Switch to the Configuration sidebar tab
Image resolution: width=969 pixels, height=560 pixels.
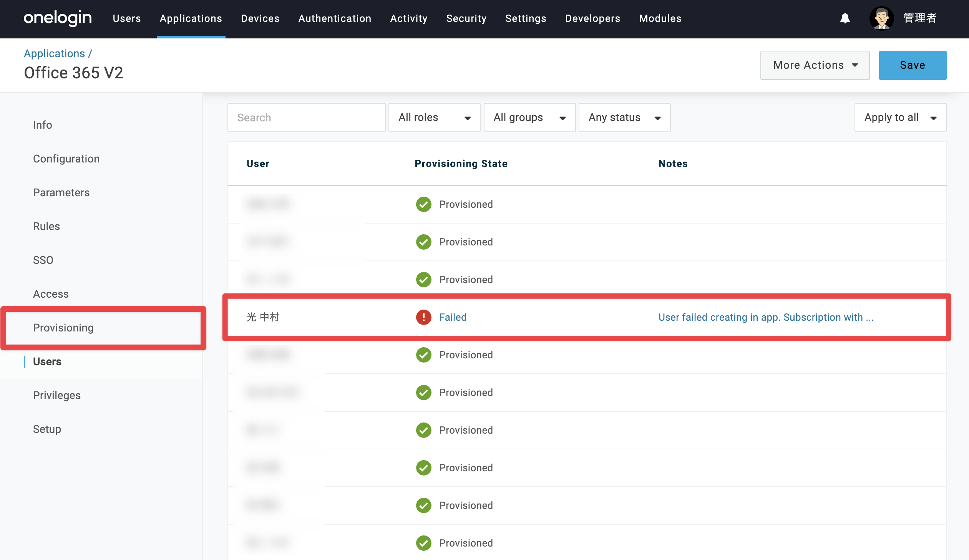pos(66,159)
